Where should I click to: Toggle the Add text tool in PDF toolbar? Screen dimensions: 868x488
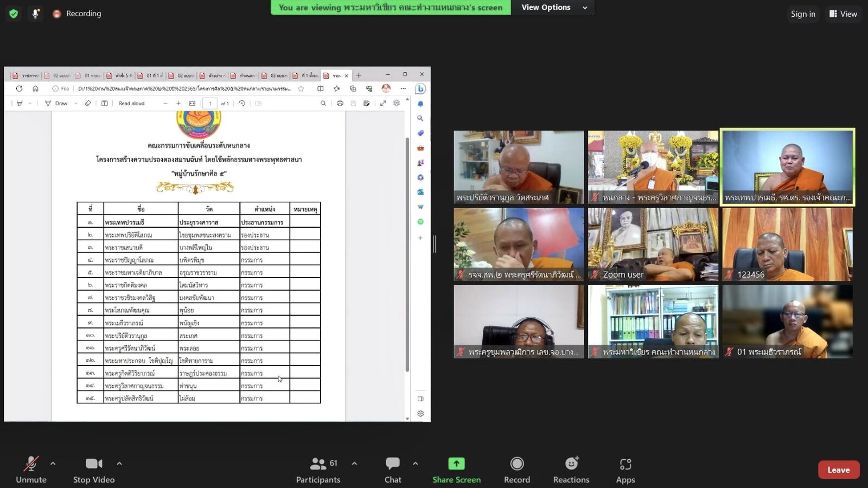tap(105, 103)
